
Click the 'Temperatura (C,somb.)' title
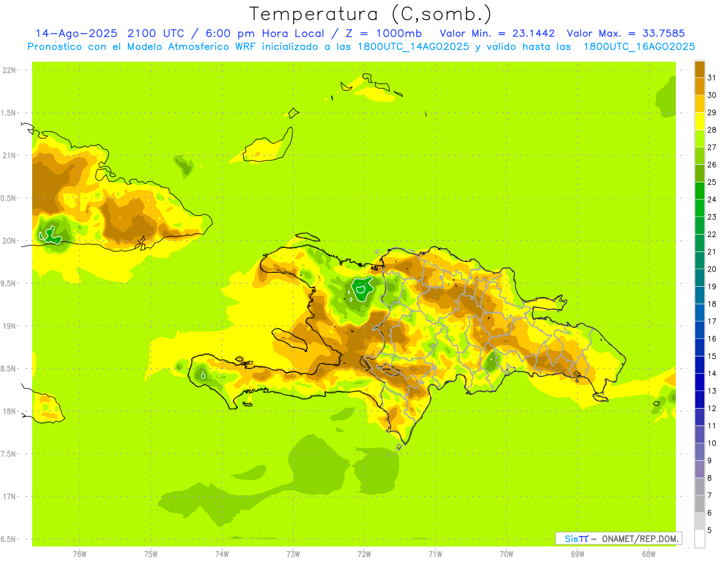point(370,14)
